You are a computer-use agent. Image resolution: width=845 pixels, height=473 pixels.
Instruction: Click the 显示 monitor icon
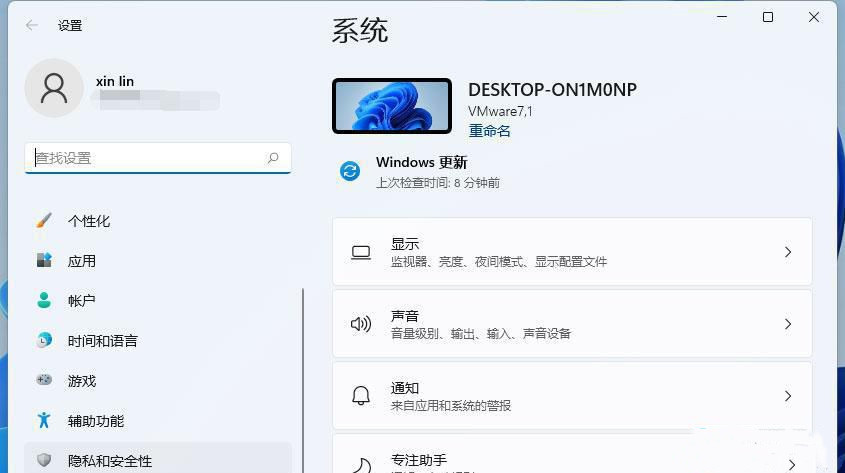click(361, 252)
